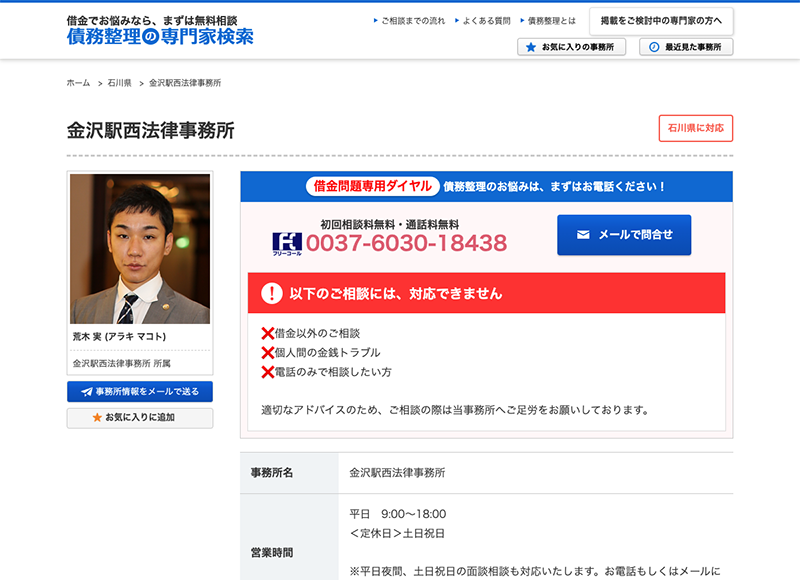Click phone number 0037-6030-18438
The width and height of the screenshot is (800, 580).
pos(406,243)
